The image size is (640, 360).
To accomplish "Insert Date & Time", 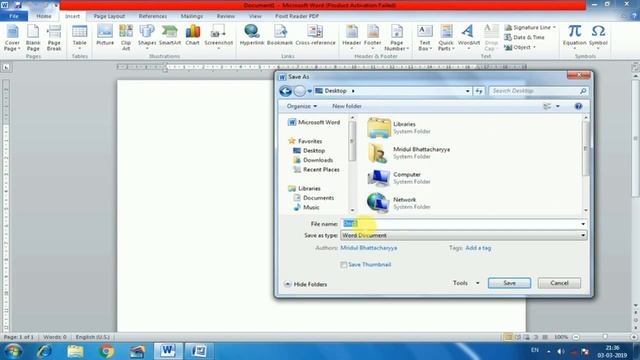I will [x=524, y=37].
